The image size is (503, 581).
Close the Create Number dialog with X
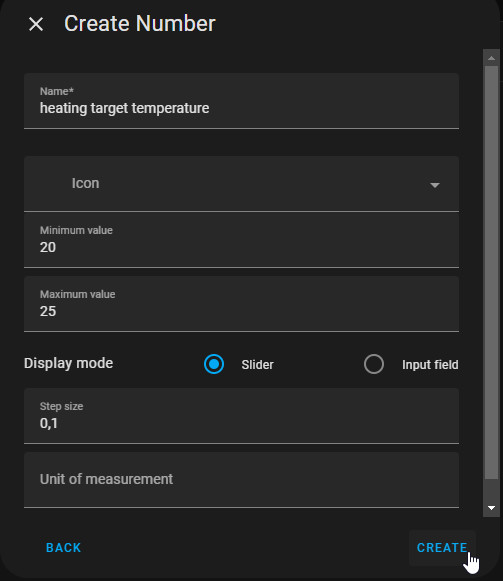point(36,24)
